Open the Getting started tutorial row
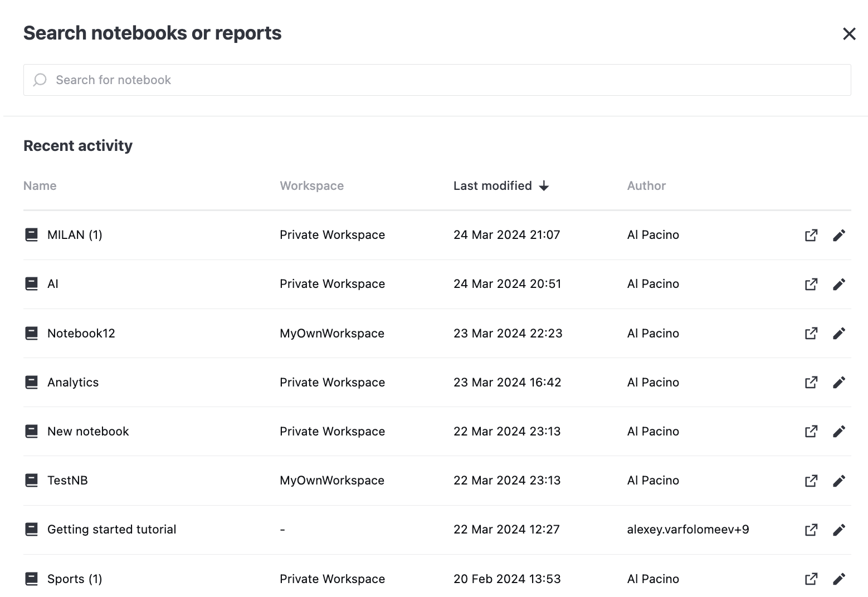This screenshot has width=868, height=597. click(111, 529)
